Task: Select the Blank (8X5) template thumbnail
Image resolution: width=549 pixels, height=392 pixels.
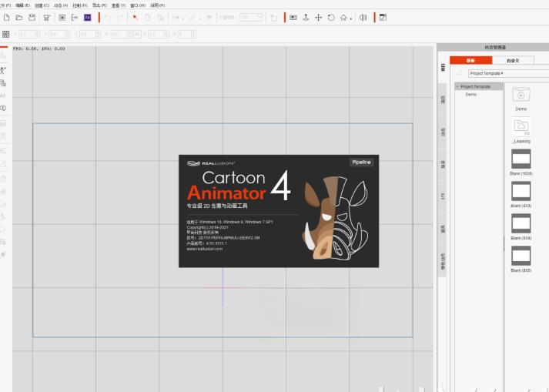Action: (521, 256)
